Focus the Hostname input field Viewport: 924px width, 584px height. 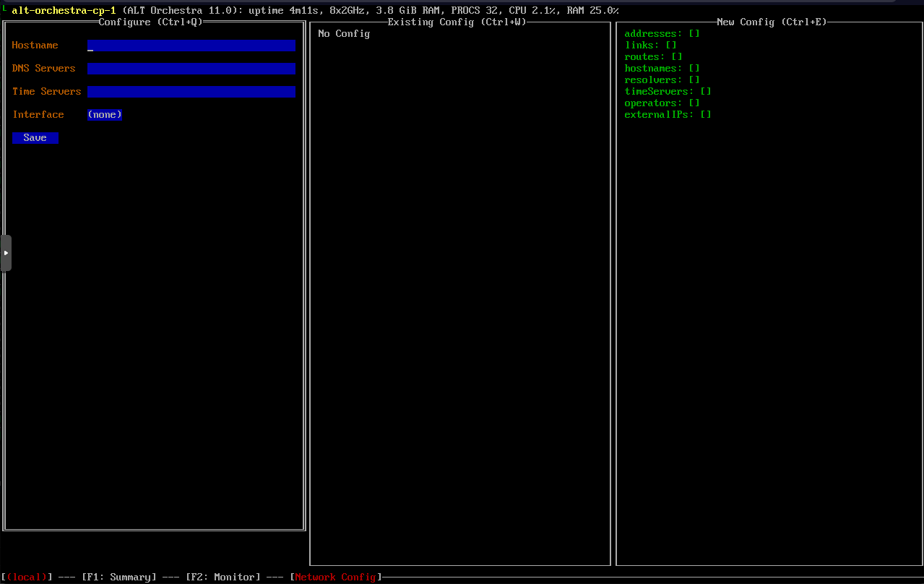pyautogui.click(x=191, y=46)
